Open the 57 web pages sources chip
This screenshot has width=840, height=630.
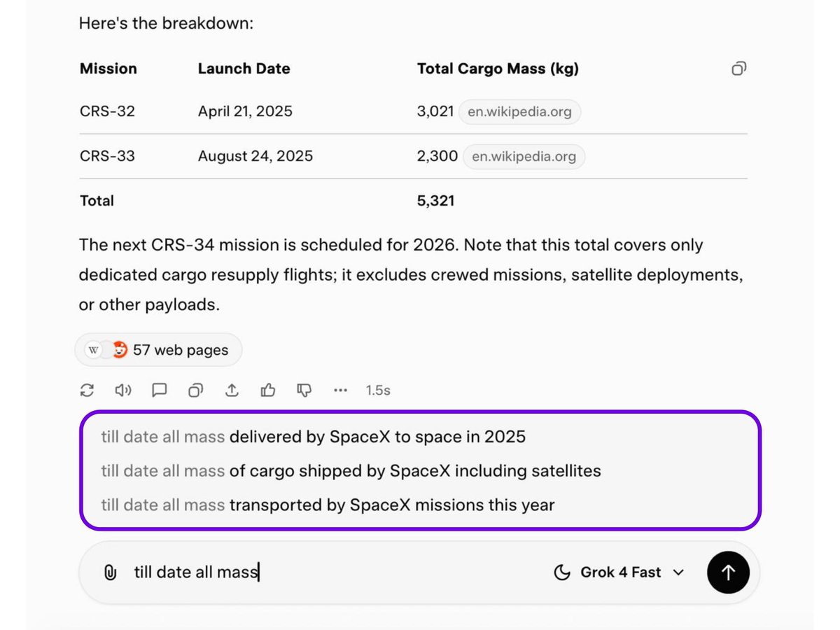tap(158, 350)
